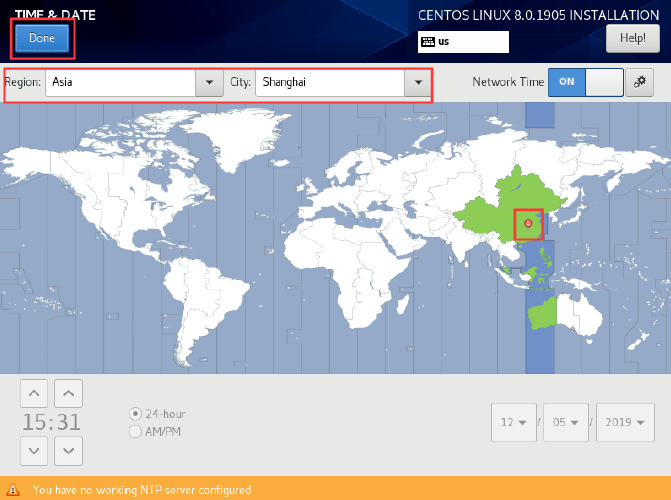Image resolution: width=671 pixels, height=500 pixels.
Task: Open NTP server settings gear icon
Action: [x=639, y=82]
